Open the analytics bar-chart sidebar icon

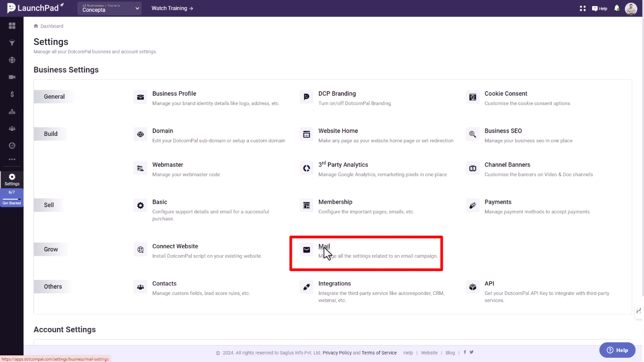12,111
